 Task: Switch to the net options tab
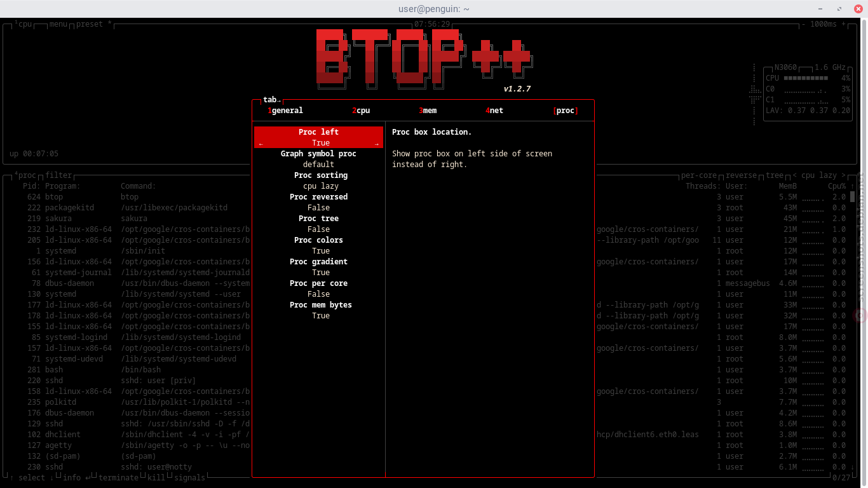494,111
